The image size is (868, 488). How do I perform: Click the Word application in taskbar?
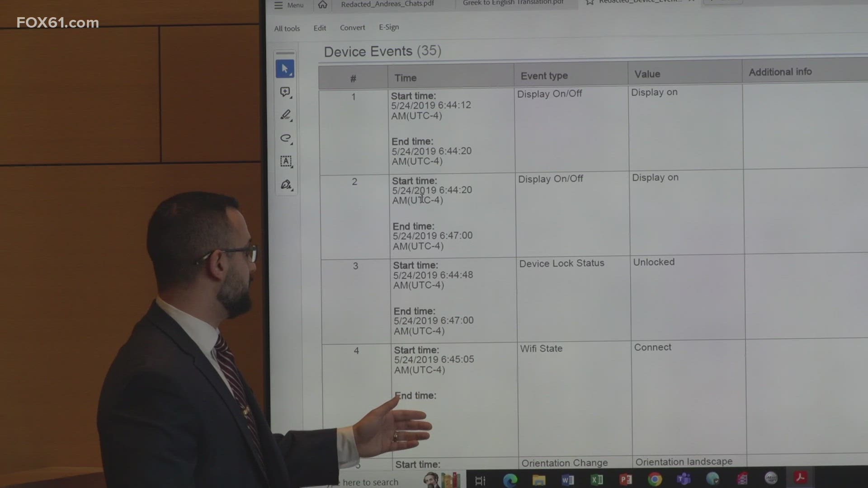tap(567, 479)
